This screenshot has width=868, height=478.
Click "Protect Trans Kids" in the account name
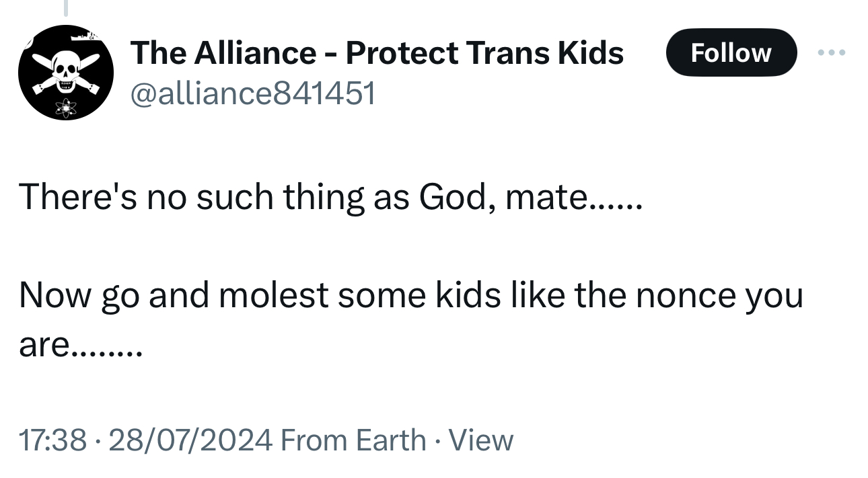coord(484,53)
